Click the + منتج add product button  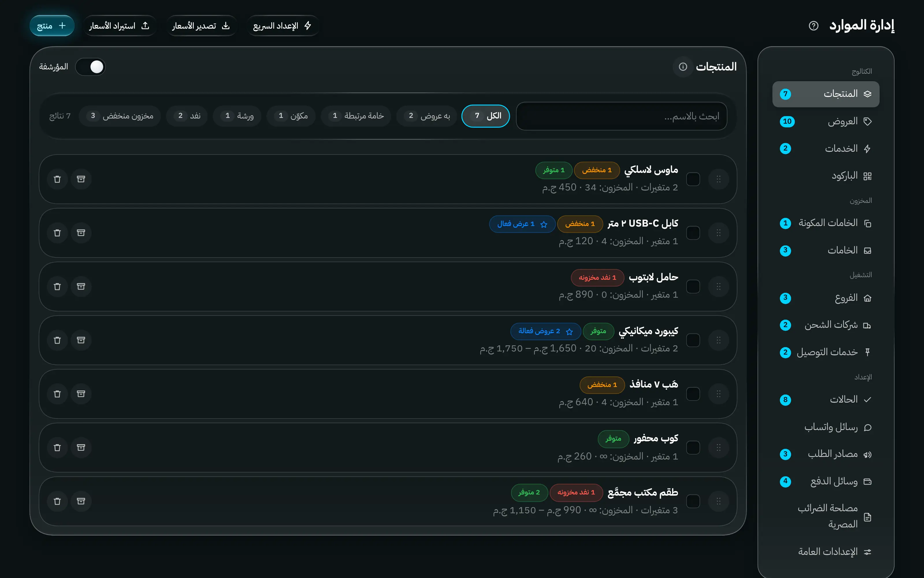(52, 26)
